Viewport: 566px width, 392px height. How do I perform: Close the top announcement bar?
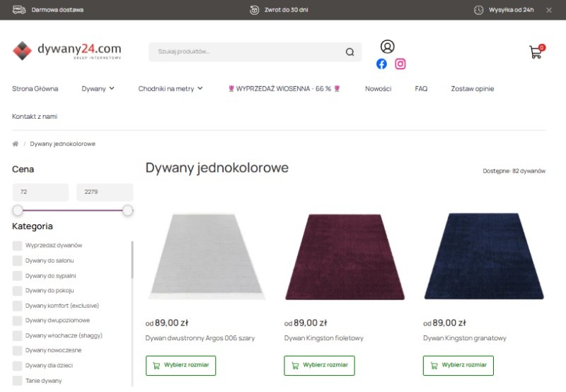tap(549, 10)
